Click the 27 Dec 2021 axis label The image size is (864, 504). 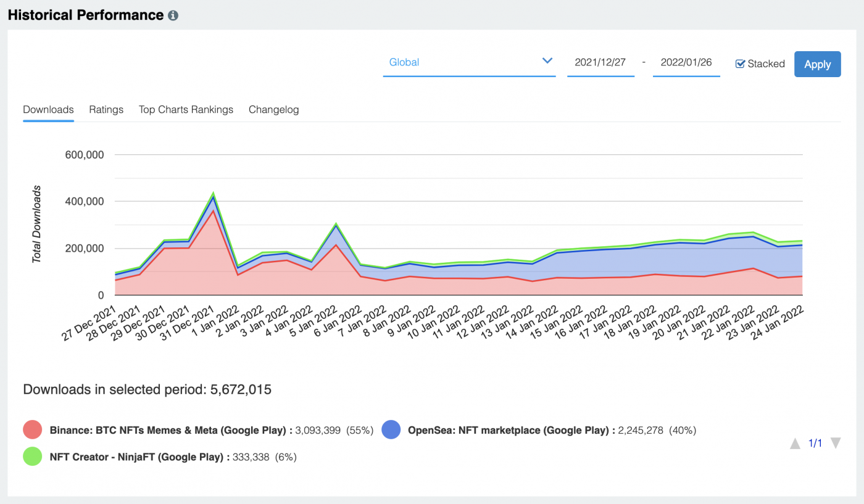point(88,322)
